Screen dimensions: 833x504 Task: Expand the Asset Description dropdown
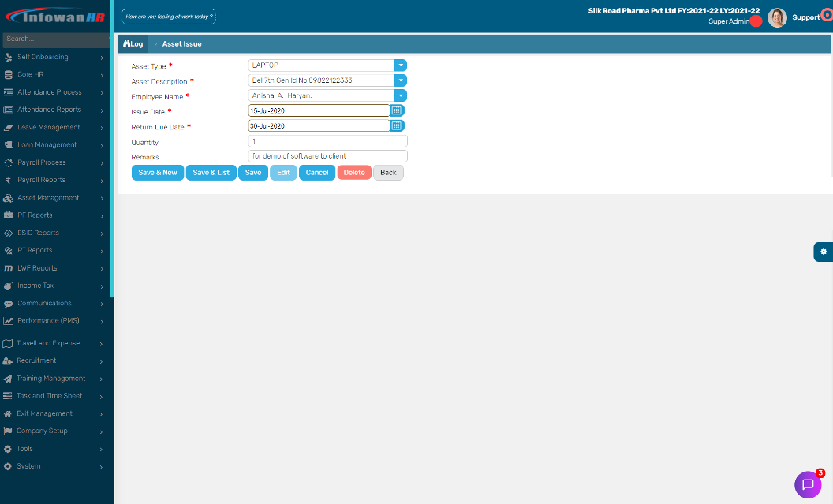click(401, 80)
